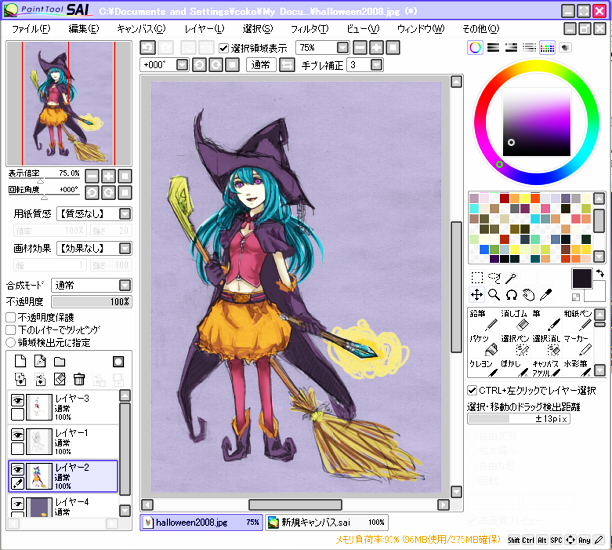612x550 pixels.
Task: Select the lasso selection tool
Action: click(494, 278)
